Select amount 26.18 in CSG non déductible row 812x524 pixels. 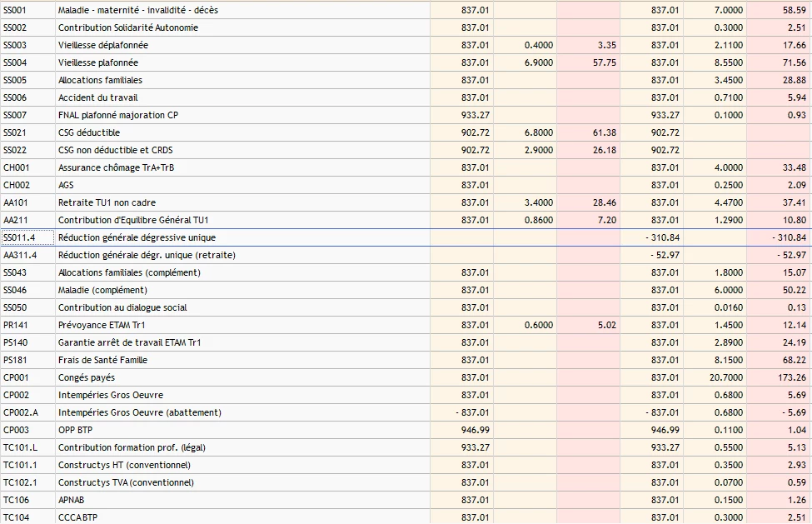(x=605, y=150)
